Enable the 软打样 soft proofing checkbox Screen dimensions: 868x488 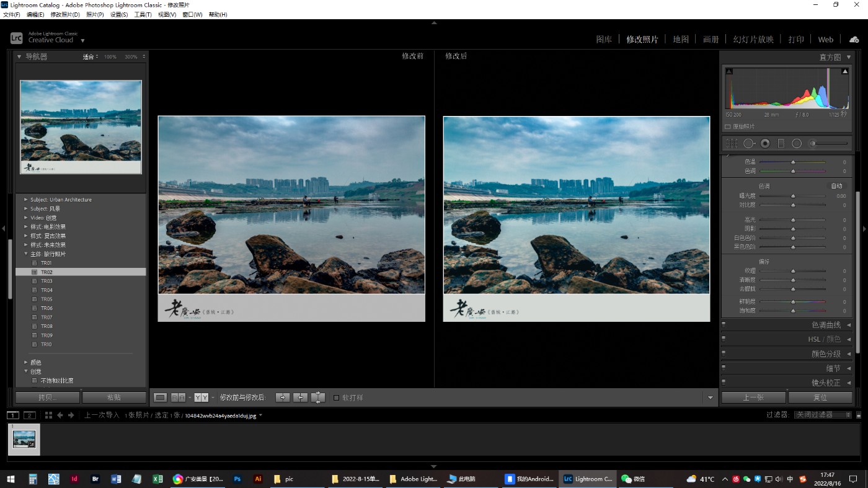[337, 397]
